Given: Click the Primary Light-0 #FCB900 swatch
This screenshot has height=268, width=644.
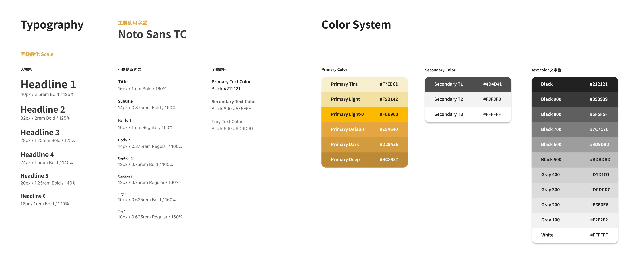Looking at the screenshot, I should (364, 114).
